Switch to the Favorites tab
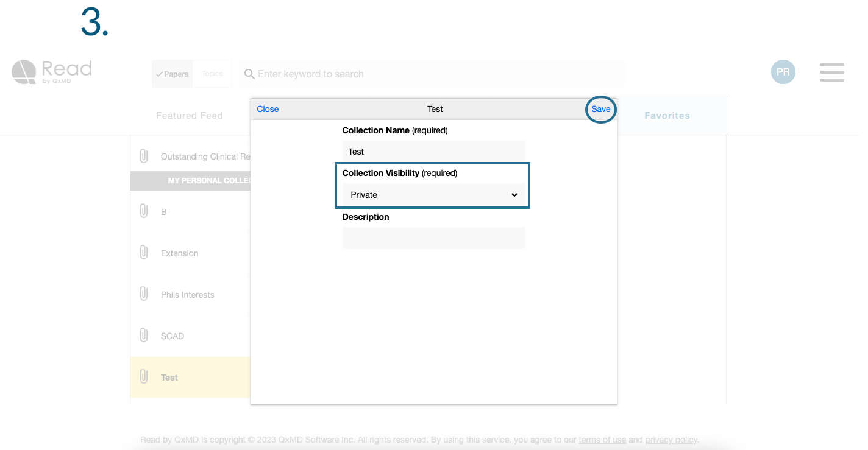Screen dimensions: 868x450 pyautogui.click(x=667, y=116)
